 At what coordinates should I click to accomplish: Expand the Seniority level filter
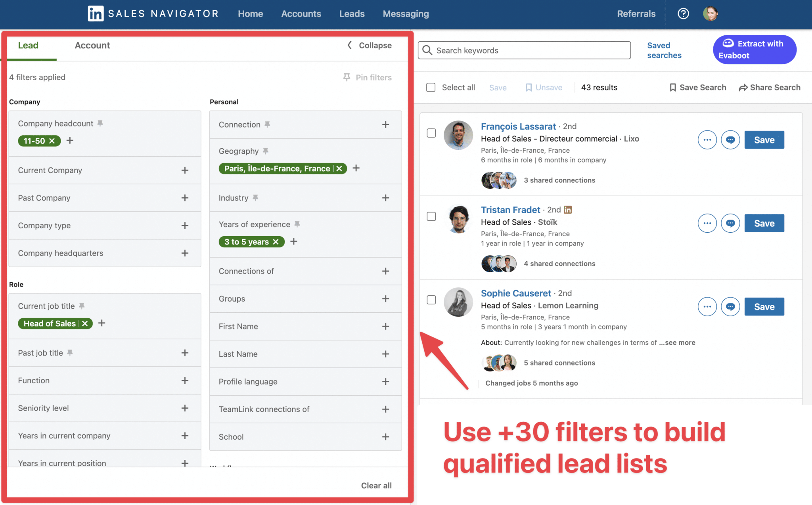(x=185, y=408)
